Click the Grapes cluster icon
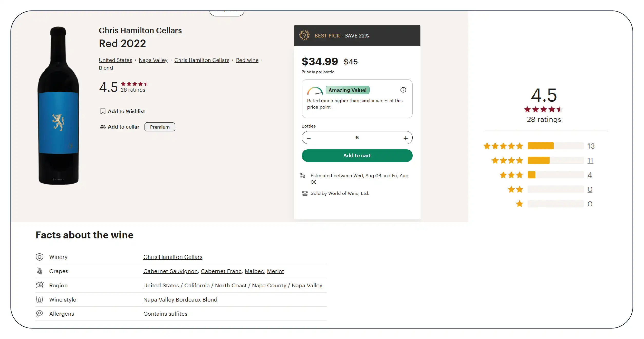644x339 pixels. pyautogui.click(x=40, y=271)
